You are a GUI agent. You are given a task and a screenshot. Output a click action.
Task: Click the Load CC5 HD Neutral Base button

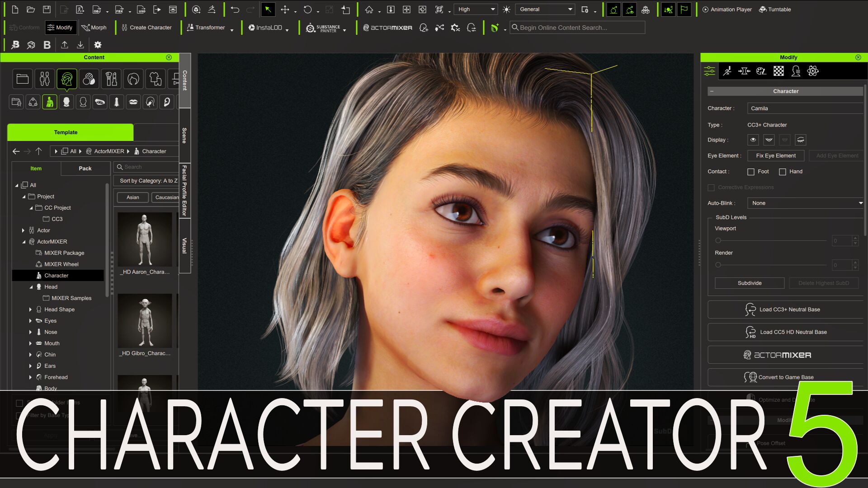pos(785,332)
